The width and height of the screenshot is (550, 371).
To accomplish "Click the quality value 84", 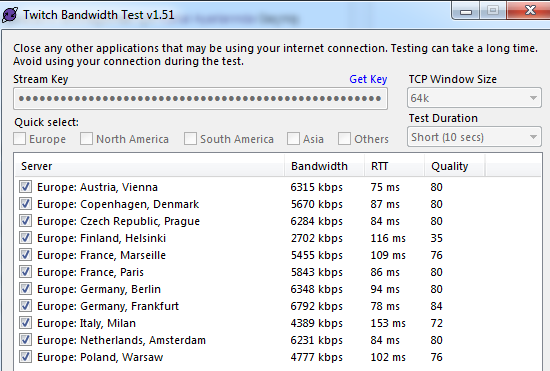I will (x=437, y=306).
